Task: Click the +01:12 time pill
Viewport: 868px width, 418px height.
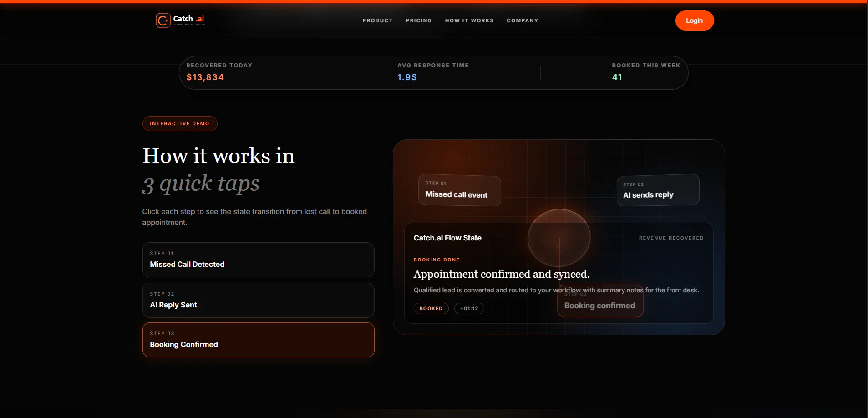Action: coord(469,308)
